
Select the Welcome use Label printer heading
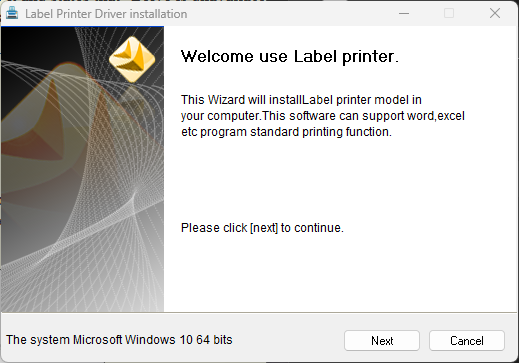pos(290,56)
